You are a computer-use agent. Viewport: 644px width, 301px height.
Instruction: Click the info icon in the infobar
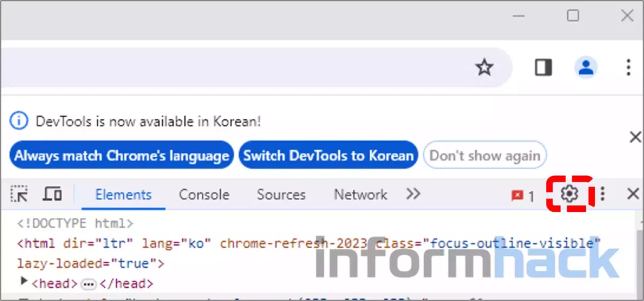19,121
